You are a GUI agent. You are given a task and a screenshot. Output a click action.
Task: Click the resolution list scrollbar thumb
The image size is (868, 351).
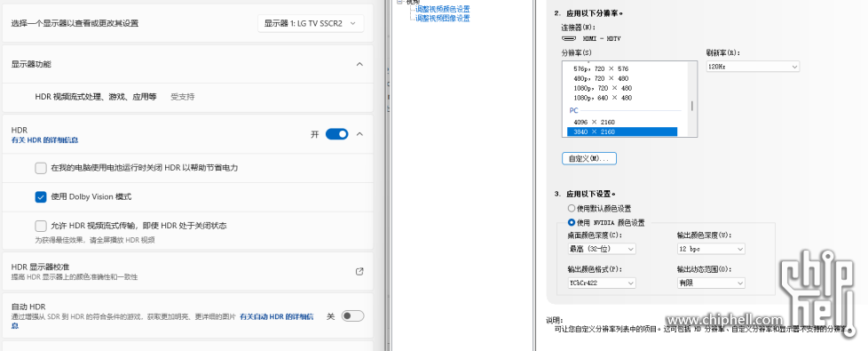pyautogui.click(x=692, y=106)
